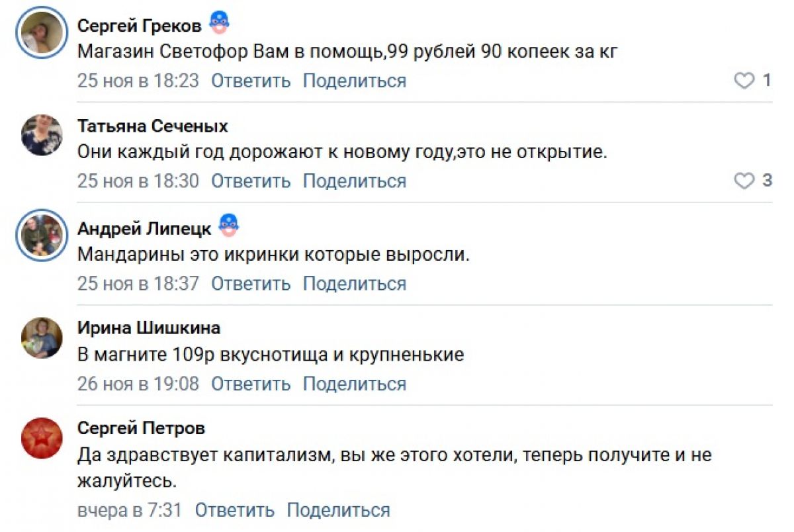Open Сергей Петров's red star avatar

point(42,438)
